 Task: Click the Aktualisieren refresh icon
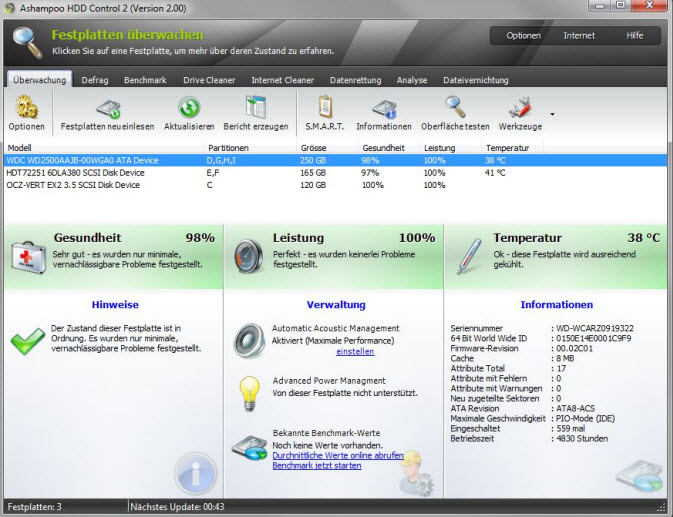click(189, 107)
